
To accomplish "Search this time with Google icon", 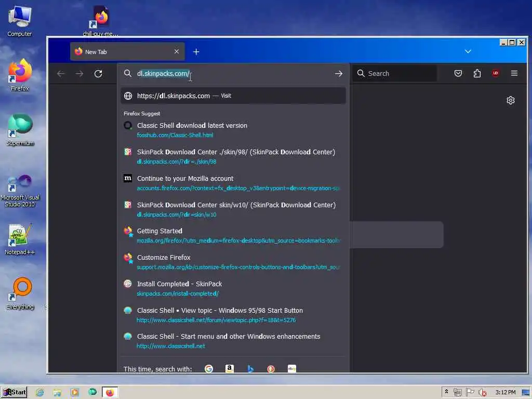I will [x=209, y=368].
